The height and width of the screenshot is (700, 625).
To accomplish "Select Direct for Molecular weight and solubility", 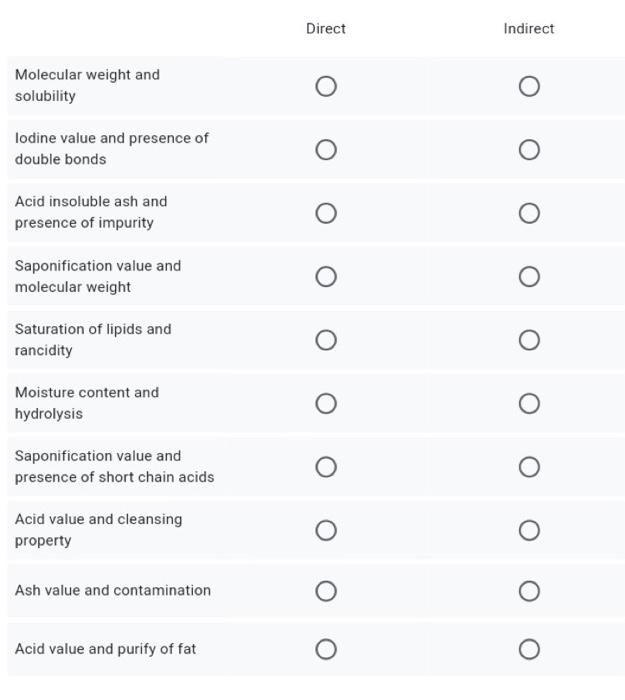I will pyautogui.click(x=326, y=86).
